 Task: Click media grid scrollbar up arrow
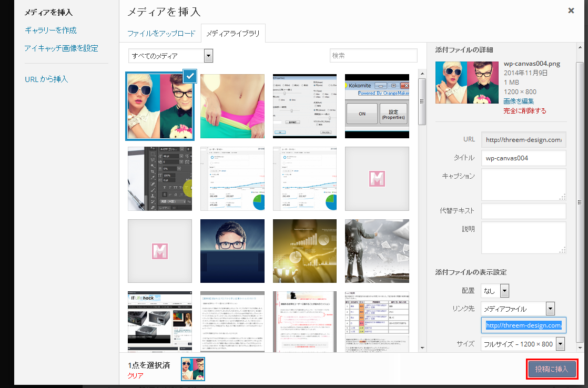(422, 74)
